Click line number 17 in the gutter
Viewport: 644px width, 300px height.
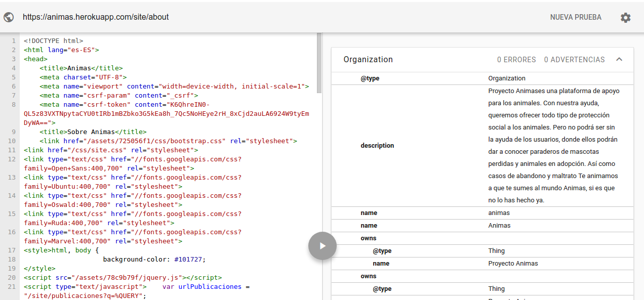12,250
